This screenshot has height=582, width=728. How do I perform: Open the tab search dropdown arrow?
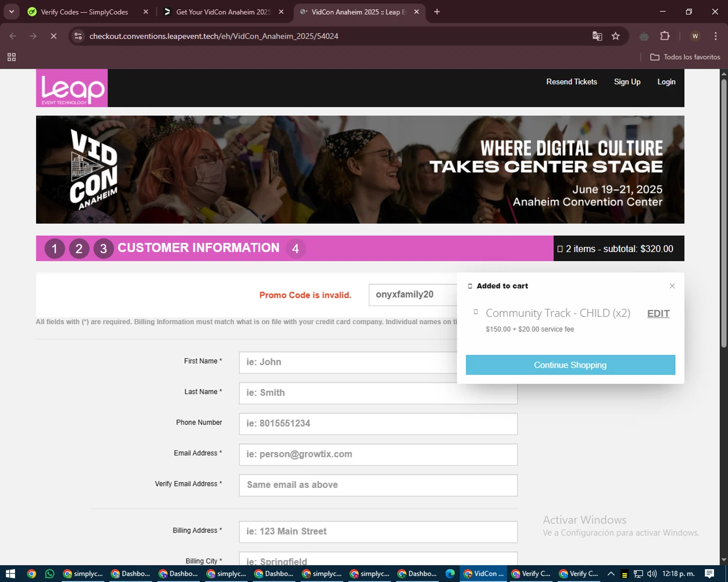(x=11, y=12)
